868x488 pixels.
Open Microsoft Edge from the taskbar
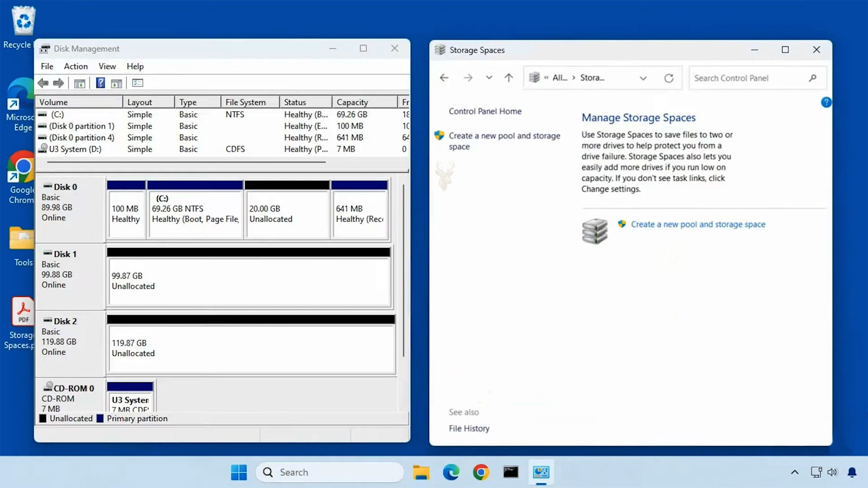(x=451, y=472)
